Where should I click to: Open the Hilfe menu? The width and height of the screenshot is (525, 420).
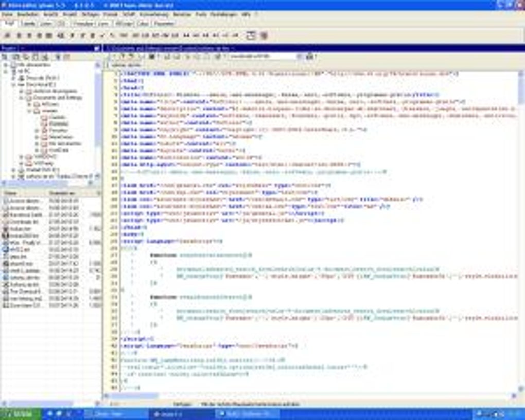tap(246, 14)
